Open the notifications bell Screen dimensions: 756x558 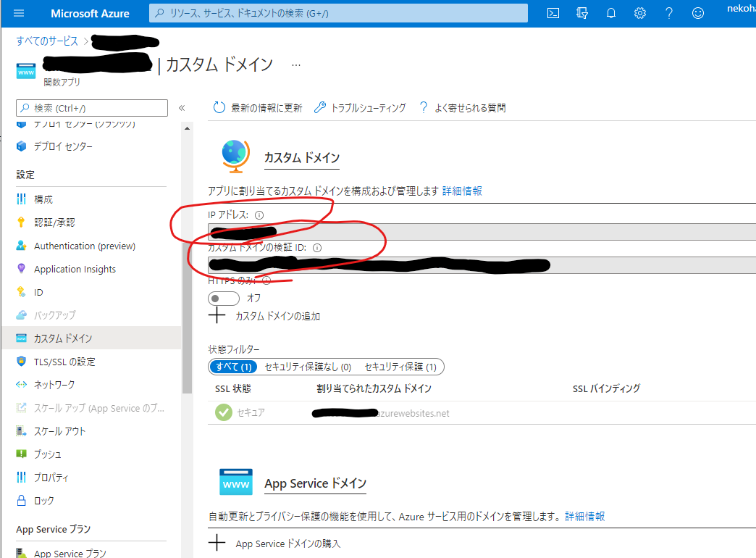pyautogui.click(x=611, y=13)
